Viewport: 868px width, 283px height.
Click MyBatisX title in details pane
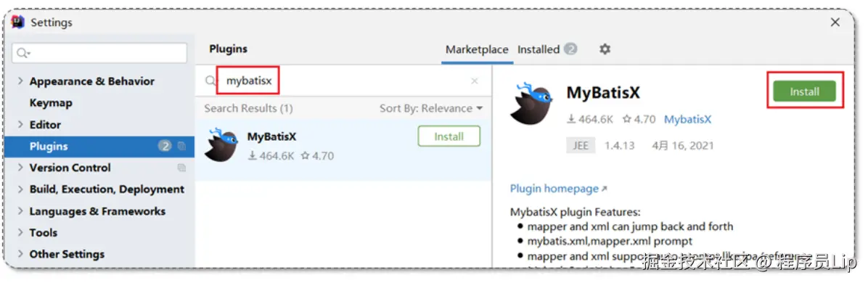pos(603,92)
